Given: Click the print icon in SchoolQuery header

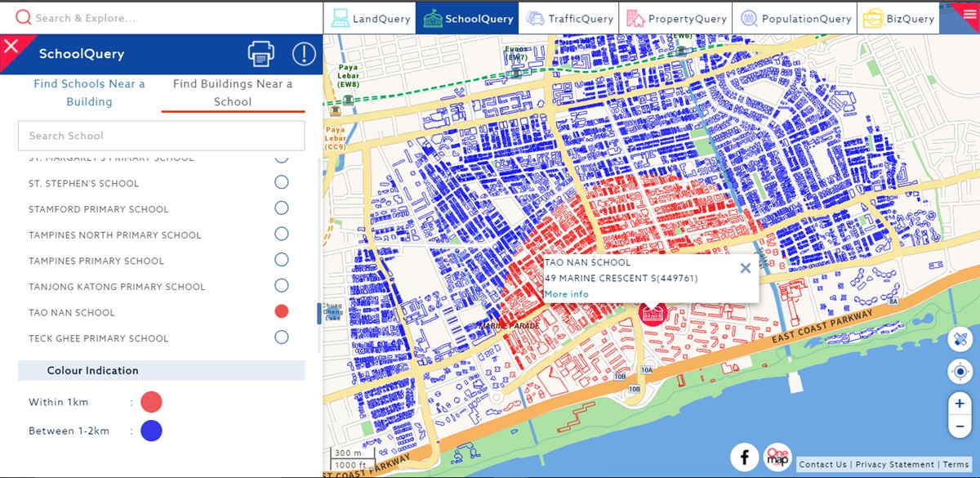Looking at the screenshot, I should [x=261, y=55].
